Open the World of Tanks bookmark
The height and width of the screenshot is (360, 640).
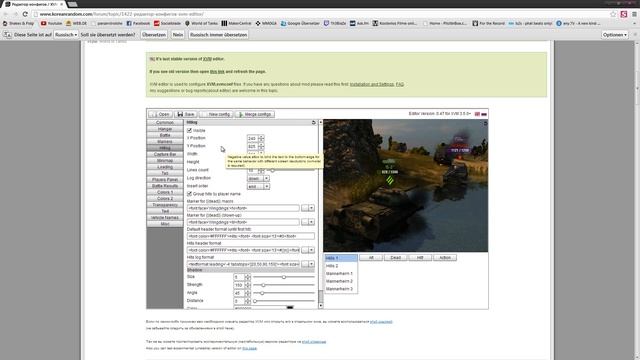201,24
